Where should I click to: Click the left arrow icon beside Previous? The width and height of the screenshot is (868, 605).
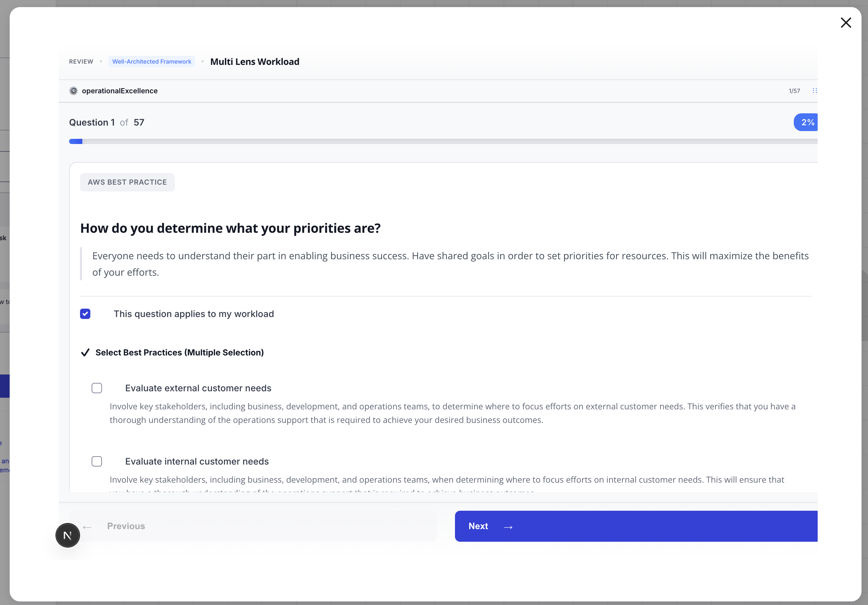[x=87, y=527]
